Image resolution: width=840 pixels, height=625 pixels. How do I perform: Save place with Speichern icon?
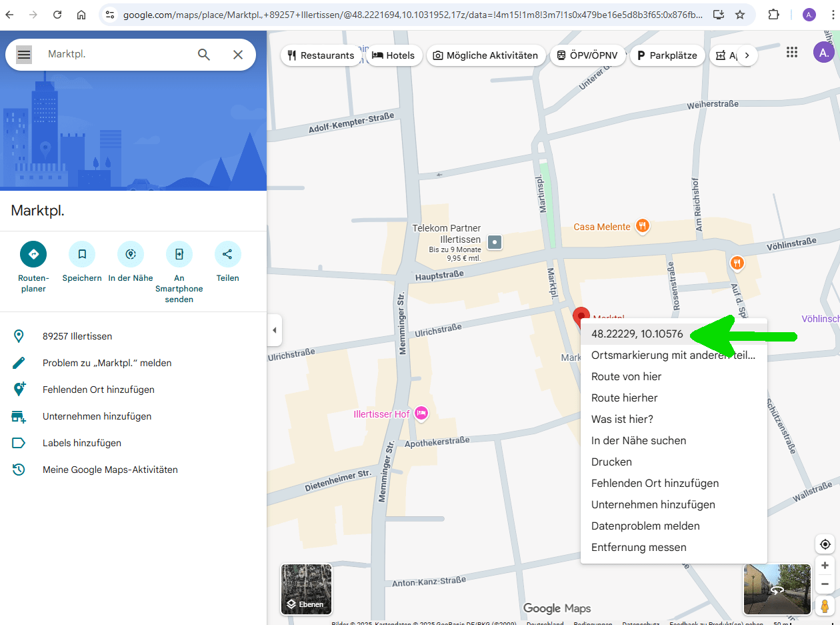click(82, 254)
